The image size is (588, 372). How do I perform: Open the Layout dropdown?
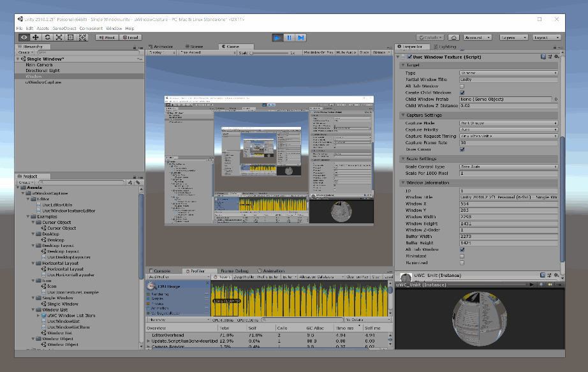tap(547, 38)
